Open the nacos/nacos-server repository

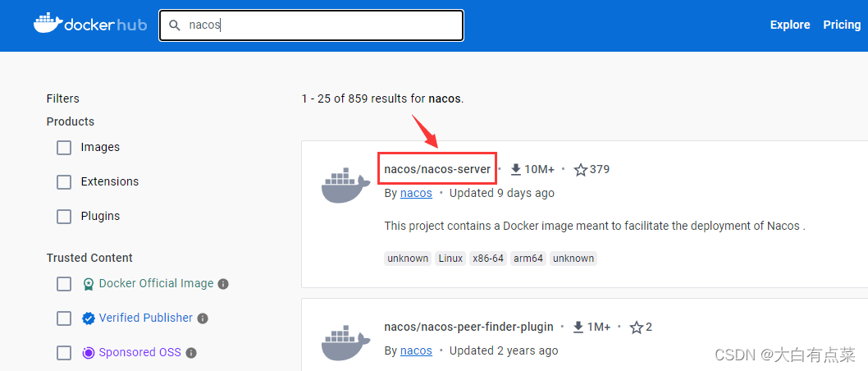(437, 169)
